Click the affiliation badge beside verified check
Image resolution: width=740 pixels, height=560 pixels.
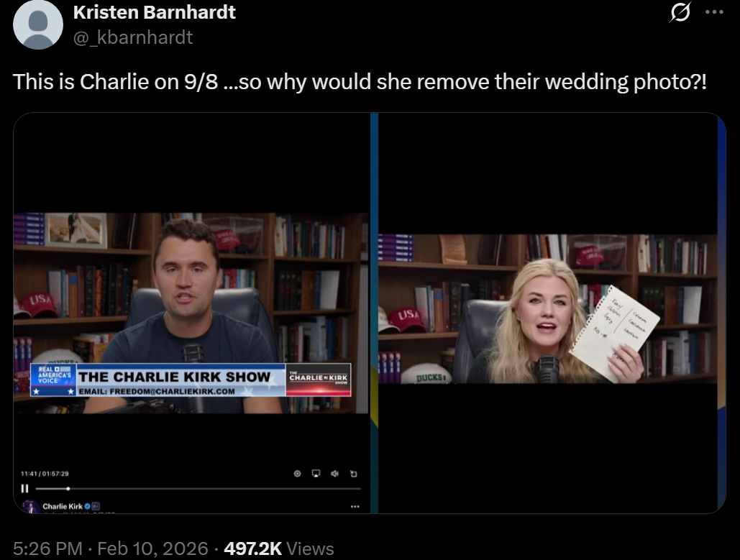tap(96, 506)
